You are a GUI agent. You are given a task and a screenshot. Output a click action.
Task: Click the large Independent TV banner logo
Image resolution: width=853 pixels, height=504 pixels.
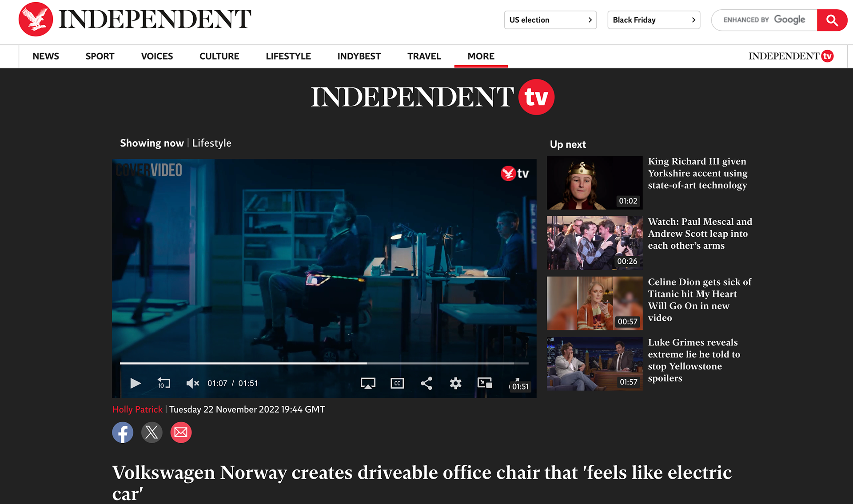(432, 97)
